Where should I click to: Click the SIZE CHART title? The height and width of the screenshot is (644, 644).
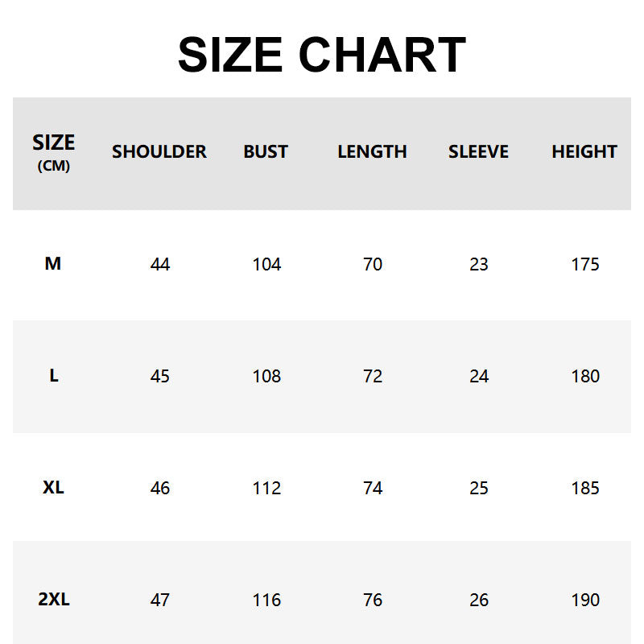[322, 55]
